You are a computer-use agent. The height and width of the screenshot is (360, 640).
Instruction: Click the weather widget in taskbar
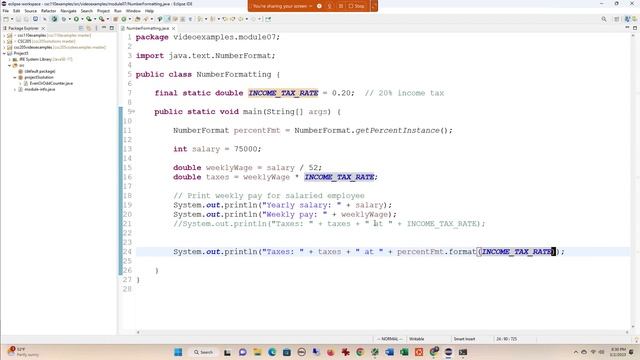[22, 352]
